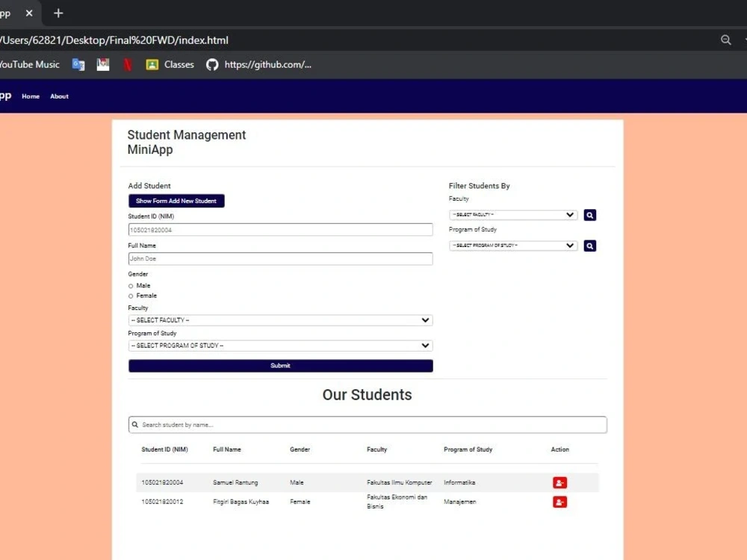Delete student Fitgiri Bagas Kuyhaa using red icon
The width and height of the screenshot is (747, 560).
click(560, 502)
